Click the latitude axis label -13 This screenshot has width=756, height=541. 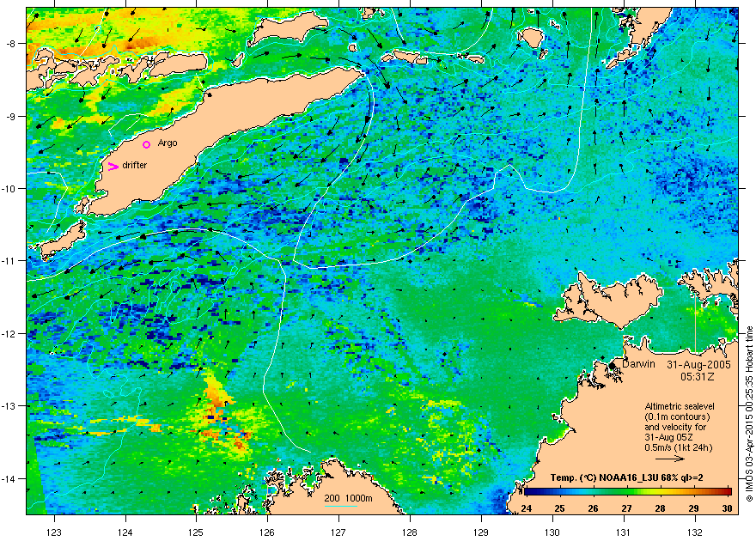point(9,406)
